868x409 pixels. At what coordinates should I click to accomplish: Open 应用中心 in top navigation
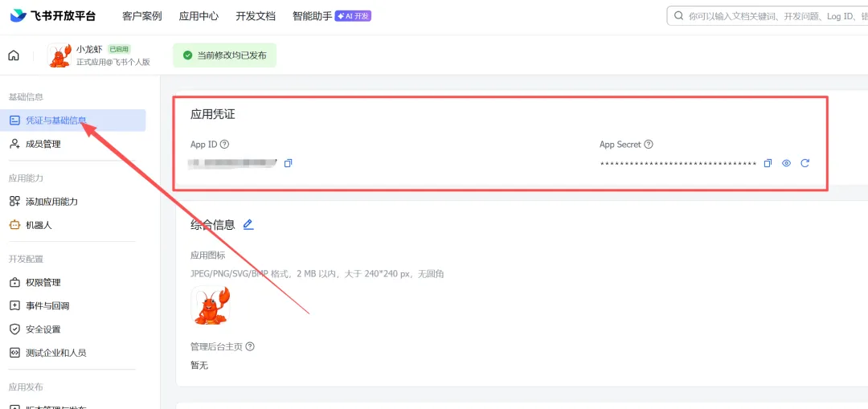coord(199,16)
